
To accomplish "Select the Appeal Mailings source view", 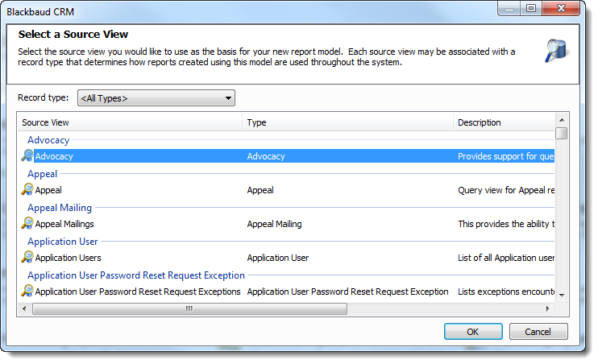I will [288, 224].
